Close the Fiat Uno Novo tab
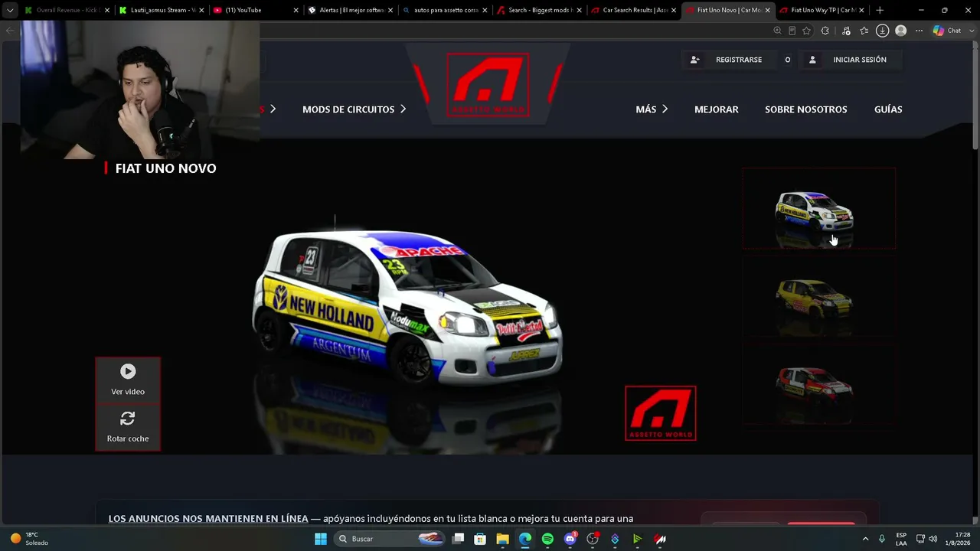 click(768, 11)
